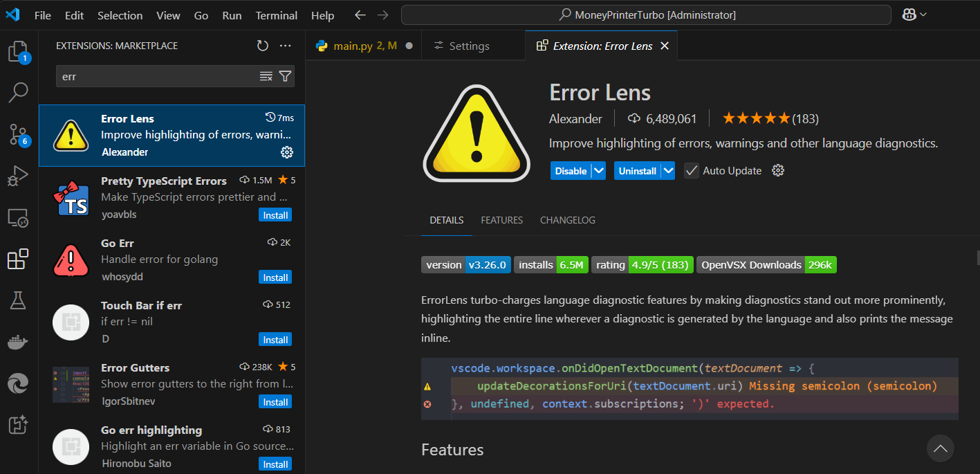Install Pretty TypeScript Errors extension
Screen dimensions: 980x474
point(275,215)
